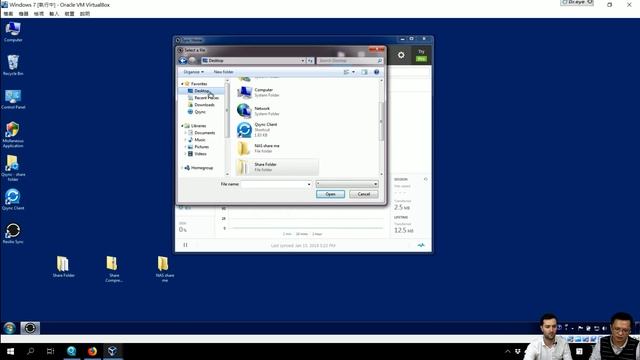Click the Cancel button in dialog
Viewport: 640px width, 360px height.
point(363,194)
